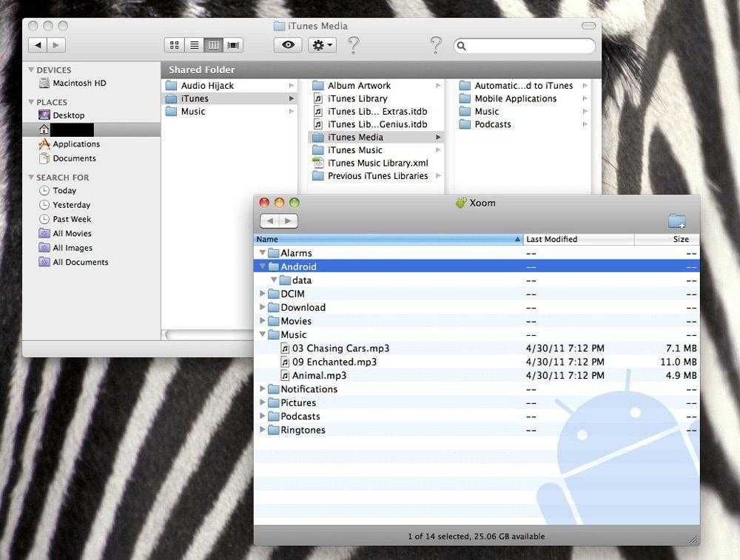Viewport: 740px width, 560px height.
Task: Collapse the DEVICES section in sidebar
Action: coord(31,70)
